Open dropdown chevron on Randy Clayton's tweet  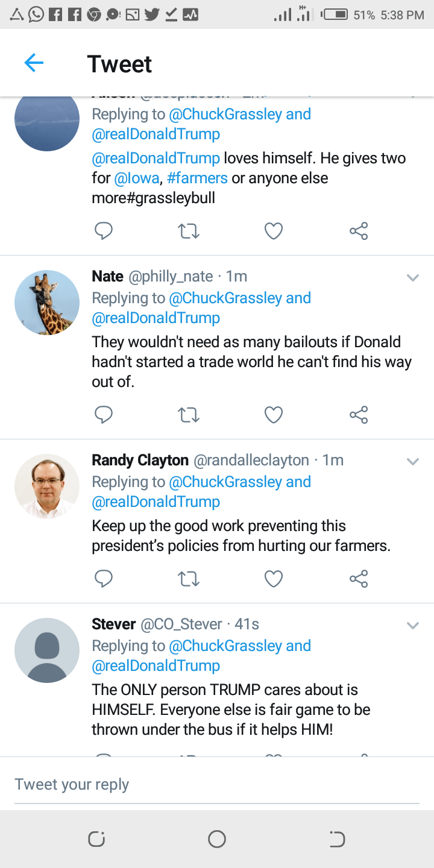(x=413, y=462)
